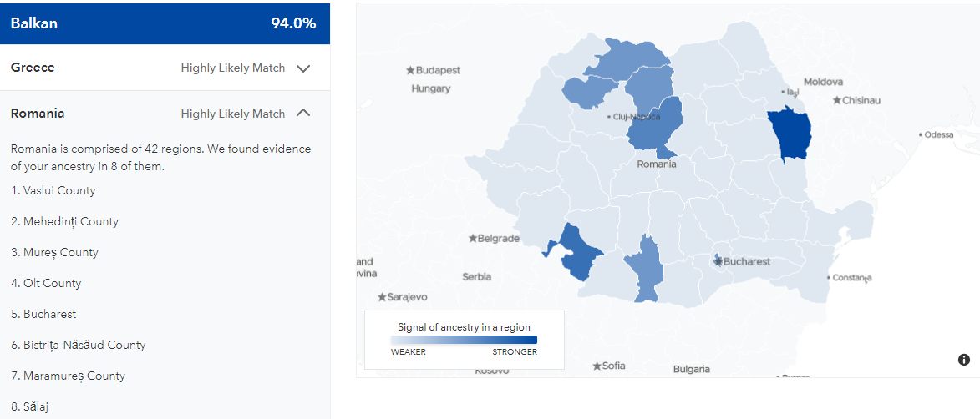Image resolution: width=980 pixels, height=419 pixels.
Task: Click the Budapest star marker
Action: [x=410, y=70]
